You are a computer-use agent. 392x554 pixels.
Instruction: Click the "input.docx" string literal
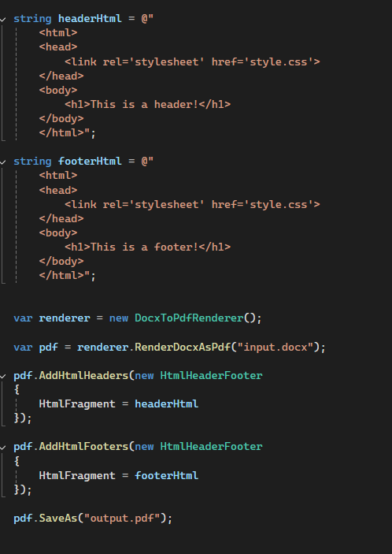click(x=276, y=348)
